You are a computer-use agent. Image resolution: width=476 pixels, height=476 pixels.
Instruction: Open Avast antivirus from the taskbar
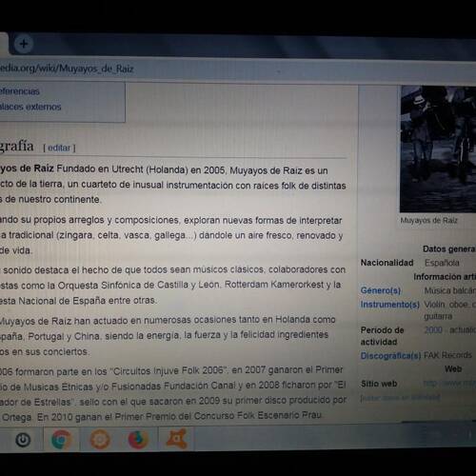coord(177,439)
